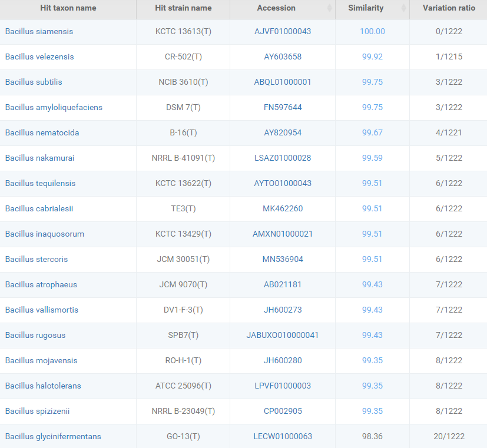487x448 pixels.
Task: Click the Hit taxon name column header
Action: coord(68,8)
